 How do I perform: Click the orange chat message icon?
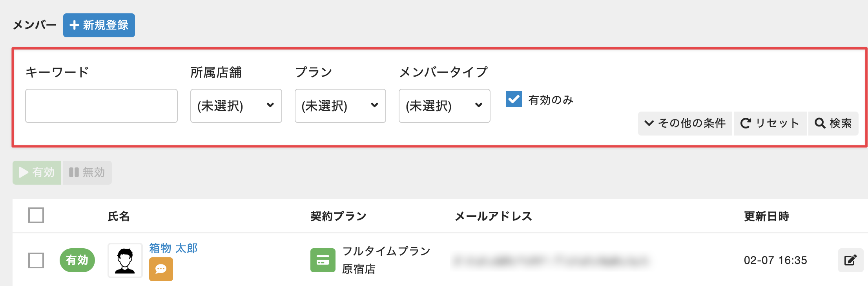point(161,269)
